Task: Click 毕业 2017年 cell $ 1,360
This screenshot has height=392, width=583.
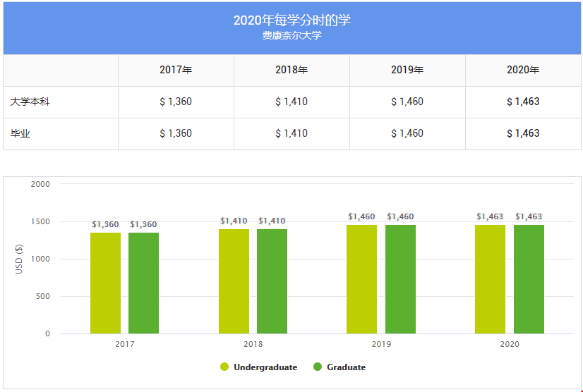Action: pos(176,133)
